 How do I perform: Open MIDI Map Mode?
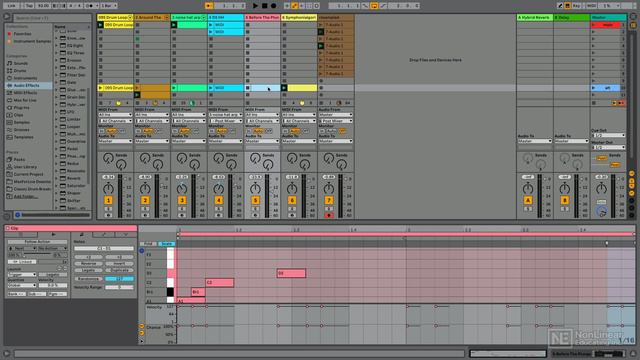591,6
